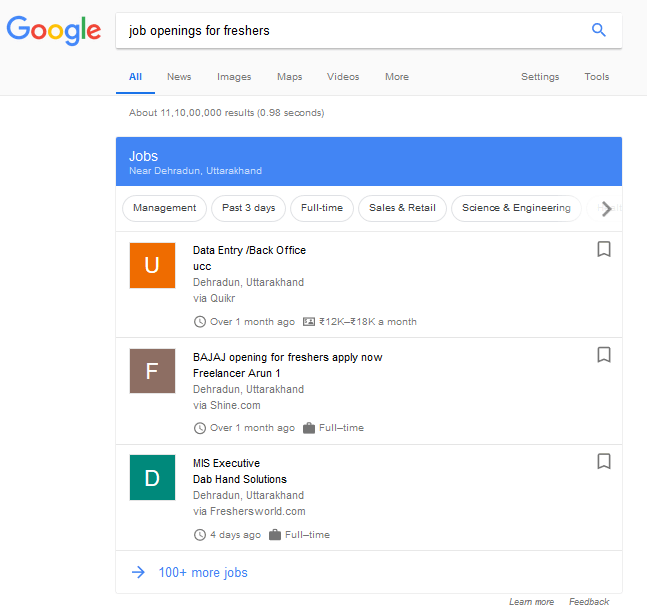The width and height of the screenshot is (647, 614).
Task: Click the brown F company logo
Action: [x=152, y=371]
